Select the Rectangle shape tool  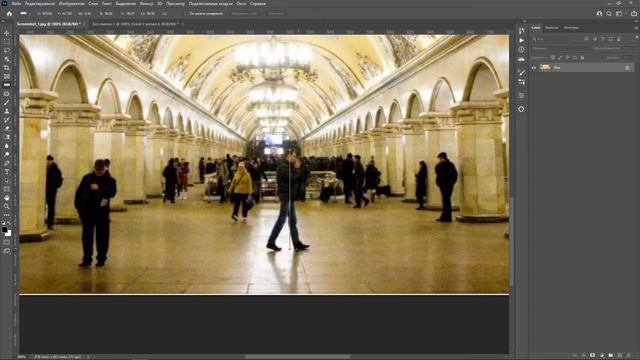click(7, 189)
